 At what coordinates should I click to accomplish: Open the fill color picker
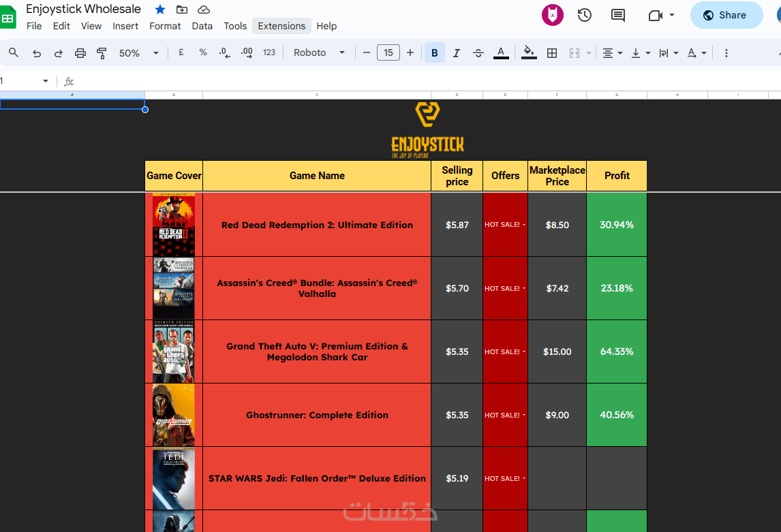pos(529,52)
